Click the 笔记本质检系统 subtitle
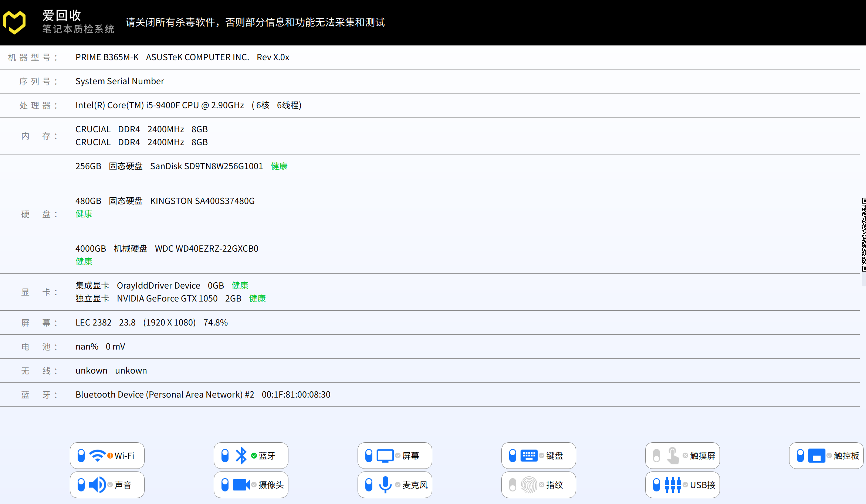866x504 pixels. tap(78, 29)
